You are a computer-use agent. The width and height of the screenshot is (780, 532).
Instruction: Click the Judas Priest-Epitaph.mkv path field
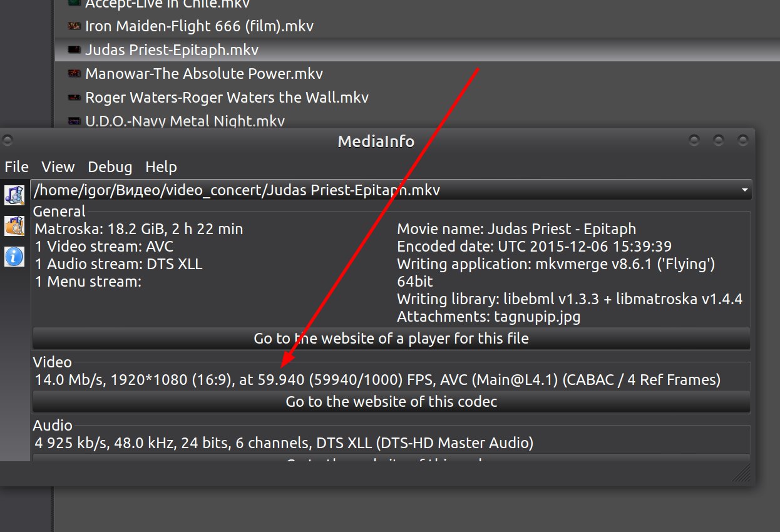[391, 190]
